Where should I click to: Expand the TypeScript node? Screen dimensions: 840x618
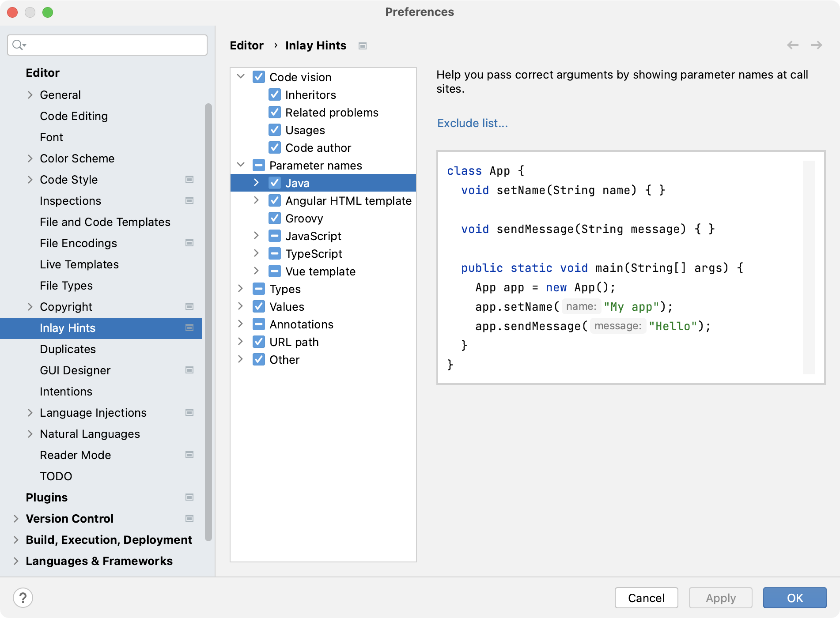(x=256, y=253)
